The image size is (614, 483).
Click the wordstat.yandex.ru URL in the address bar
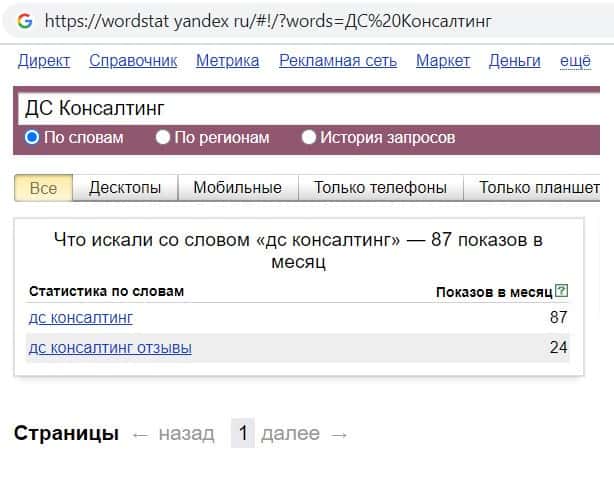click(x=268, y=21)
